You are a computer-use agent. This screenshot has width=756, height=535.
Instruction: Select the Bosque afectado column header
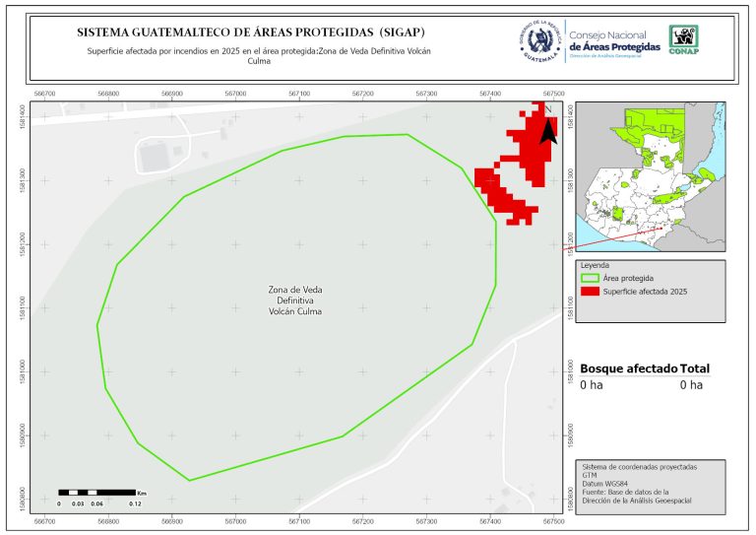(628, 368)
